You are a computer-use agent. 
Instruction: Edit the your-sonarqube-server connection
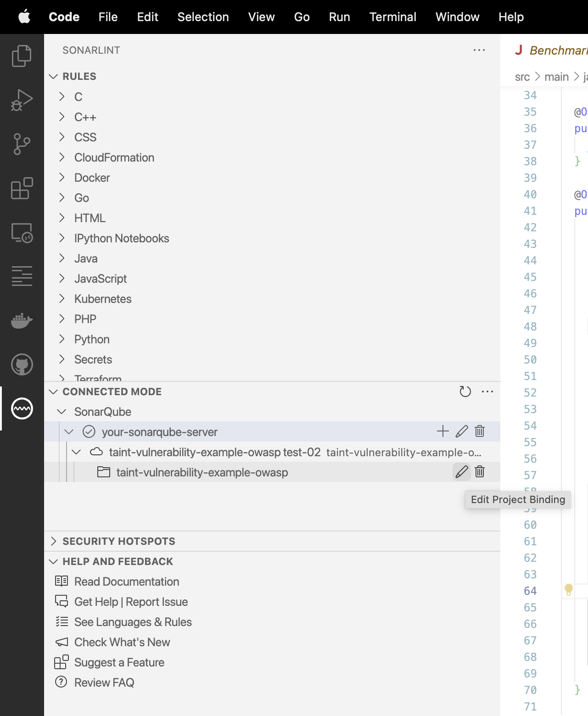tap(462, 431)
